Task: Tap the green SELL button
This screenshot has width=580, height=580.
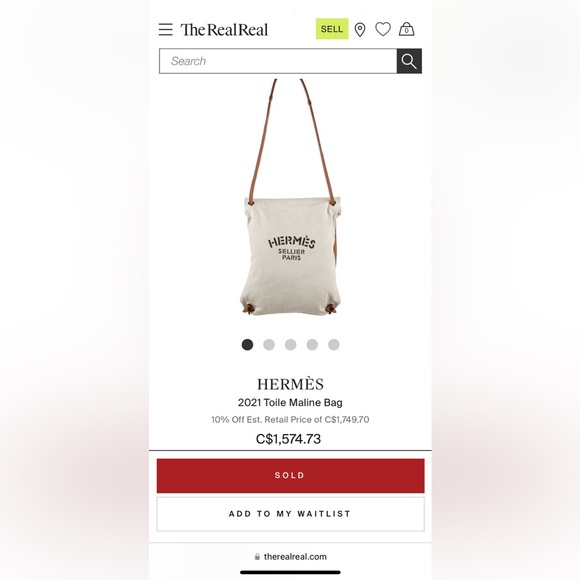Action: pos(332,29)
